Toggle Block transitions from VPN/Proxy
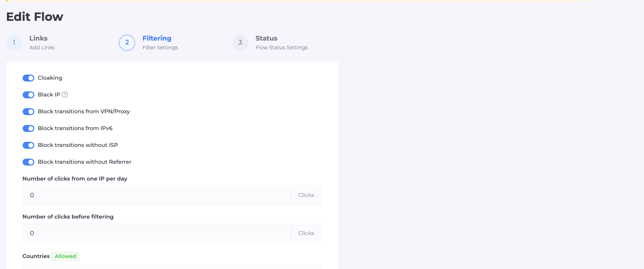The width and height of the screenshot is (644, 269). tap(28, 111)
